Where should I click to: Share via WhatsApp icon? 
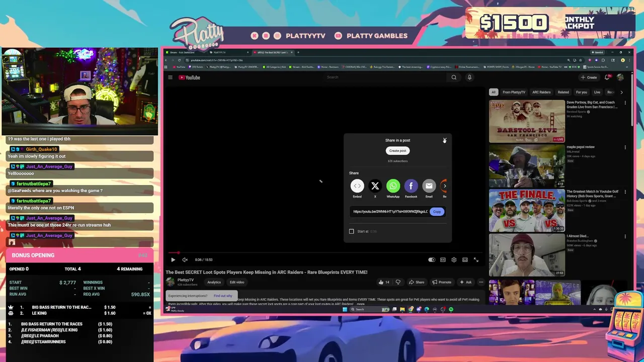(393, 186)
